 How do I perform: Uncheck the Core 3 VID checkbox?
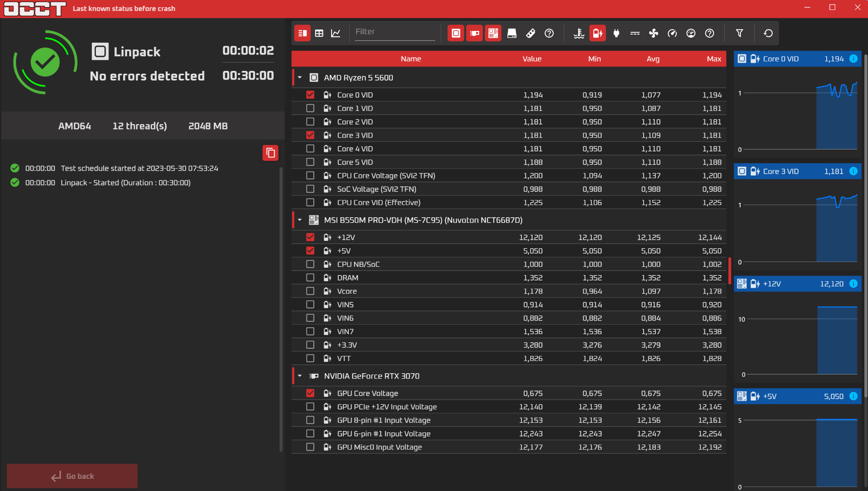coord(310,135)
